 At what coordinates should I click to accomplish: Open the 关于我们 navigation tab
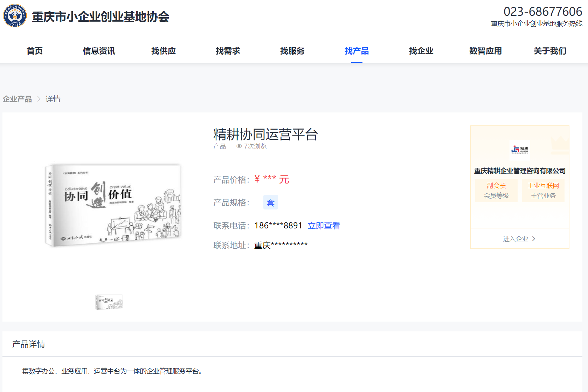pos(550,51)
